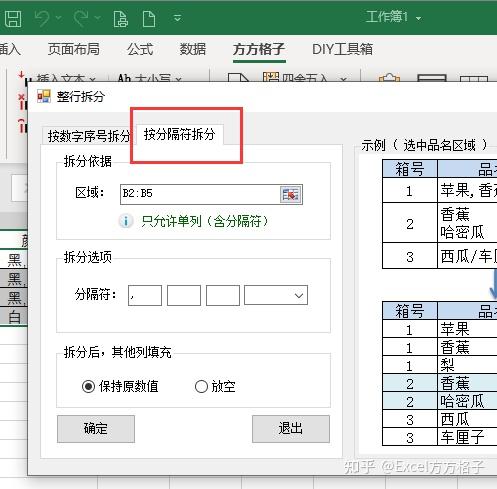Open the DIY工具箱 ribbon tab
497x489 pixels.
click(342, 49)
